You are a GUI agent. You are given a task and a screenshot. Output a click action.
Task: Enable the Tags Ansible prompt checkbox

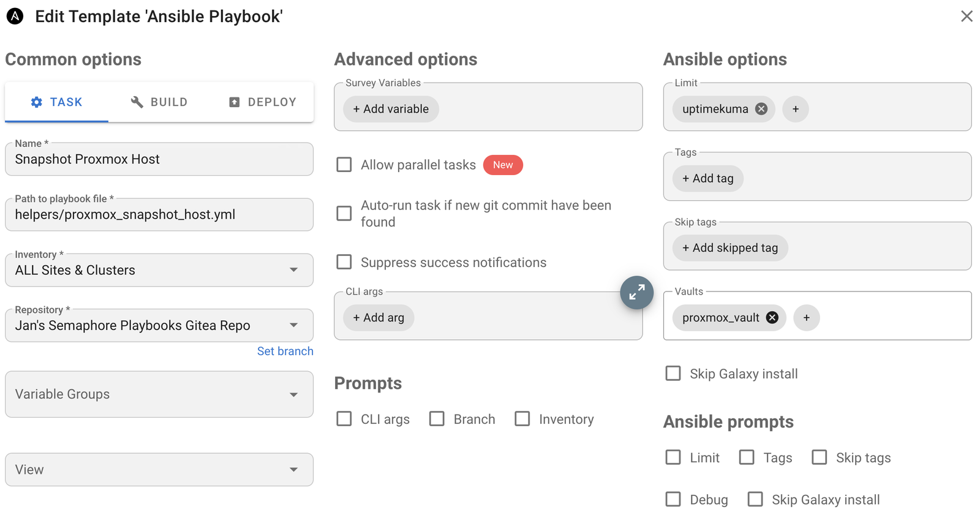click(x=747, y=457)
